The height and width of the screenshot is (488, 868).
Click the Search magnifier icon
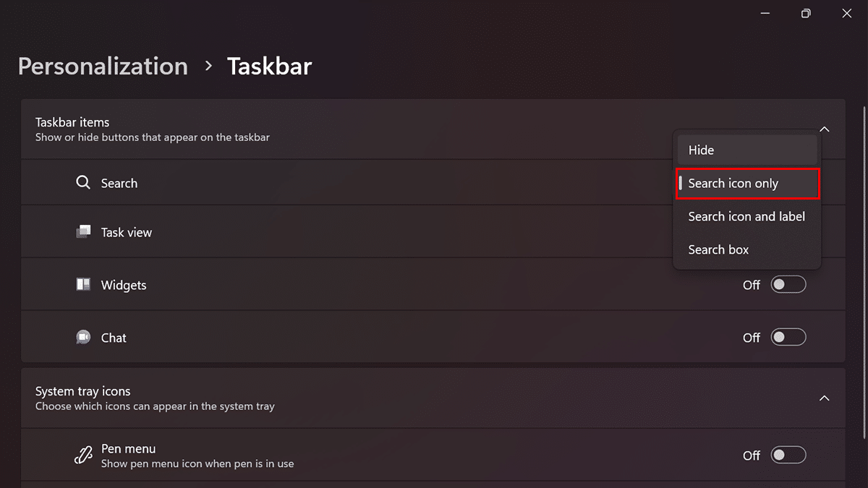(x=83, y=183)
